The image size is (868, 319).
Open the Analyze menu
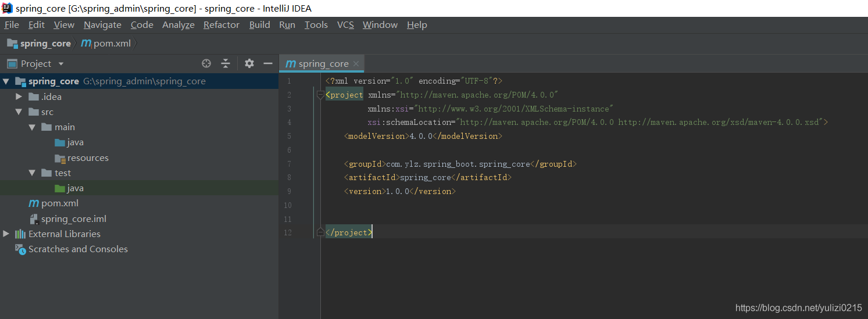(x=178, y=24)
